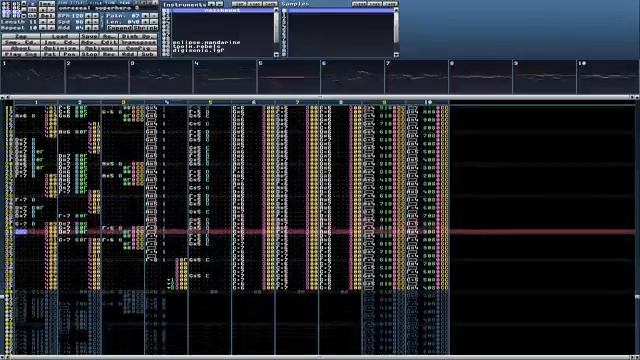Click the order list Del button

[47, 16]
